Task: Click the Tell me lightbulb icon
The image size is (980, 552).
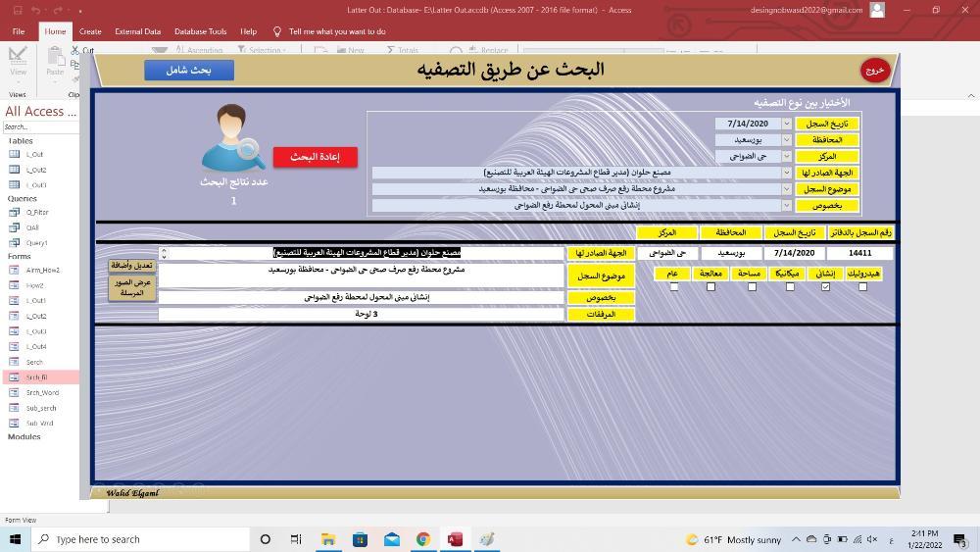Action: pyautogui.click(x=277, y=31)
